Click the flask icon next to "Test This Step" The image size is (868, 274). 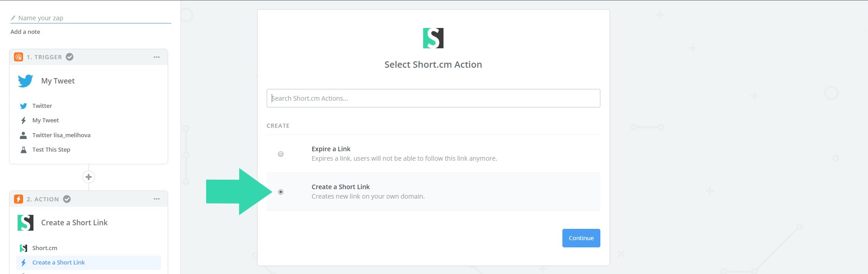pyautogui.click(x=24, y=149)
